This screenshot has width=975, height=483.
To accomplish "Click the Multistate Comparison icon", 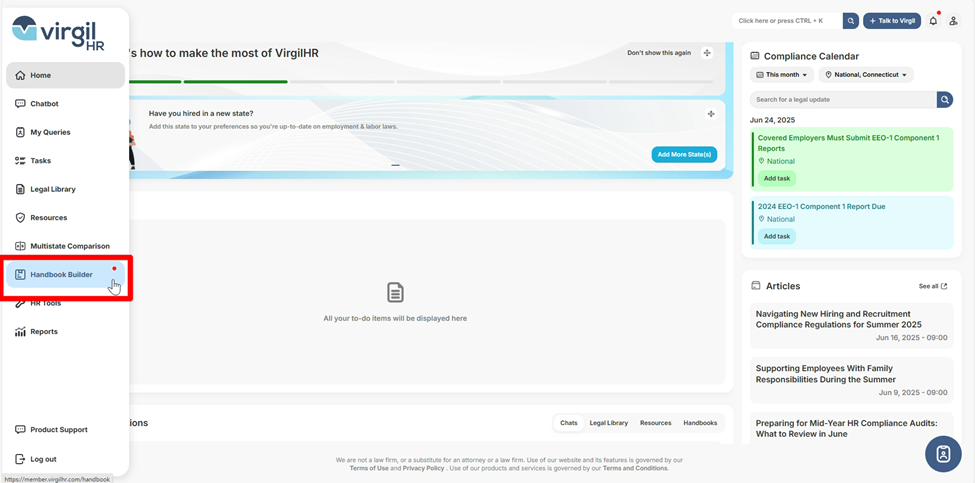I will click(20, 246).
